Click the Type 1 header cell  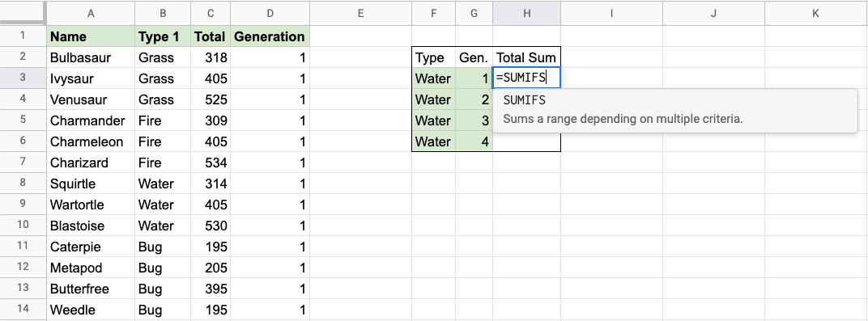pos(163,36)
